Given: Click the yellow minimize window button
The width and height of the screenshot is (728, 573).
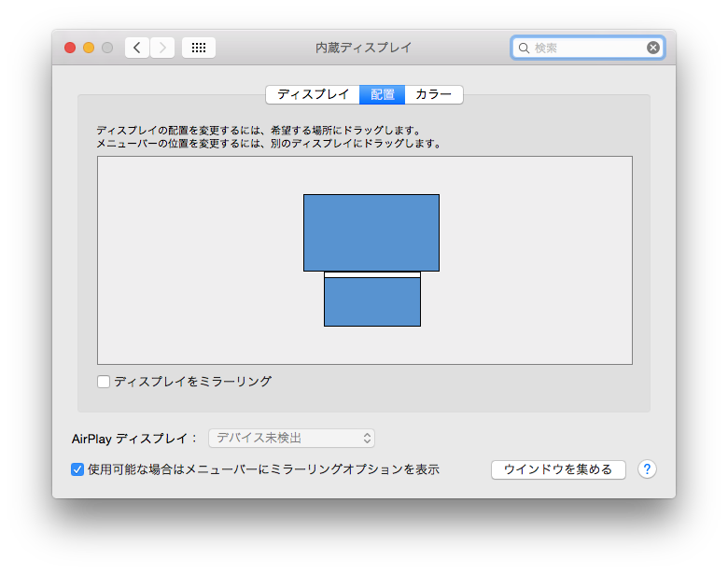Looking at the screenshot, I should click(89, 48).
